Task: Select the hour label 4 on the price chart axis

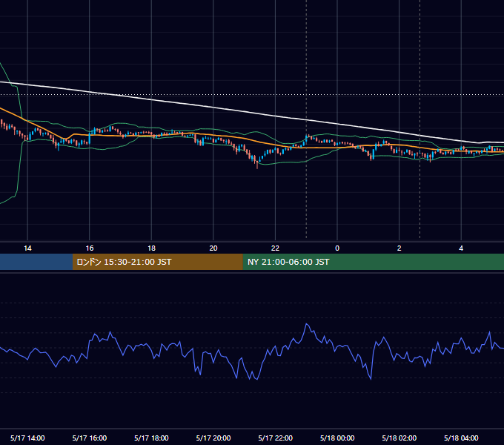Action: (x=461, y=248)
